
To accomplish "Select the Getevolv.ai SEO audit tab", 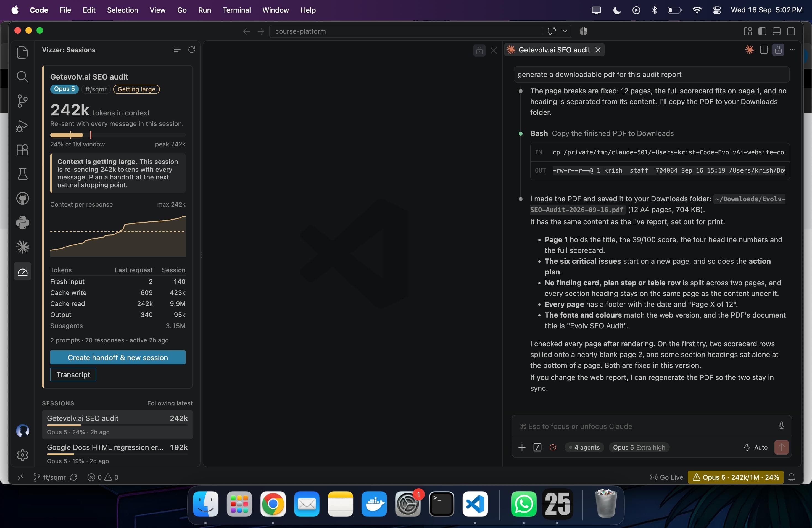I will pos(554,50).
